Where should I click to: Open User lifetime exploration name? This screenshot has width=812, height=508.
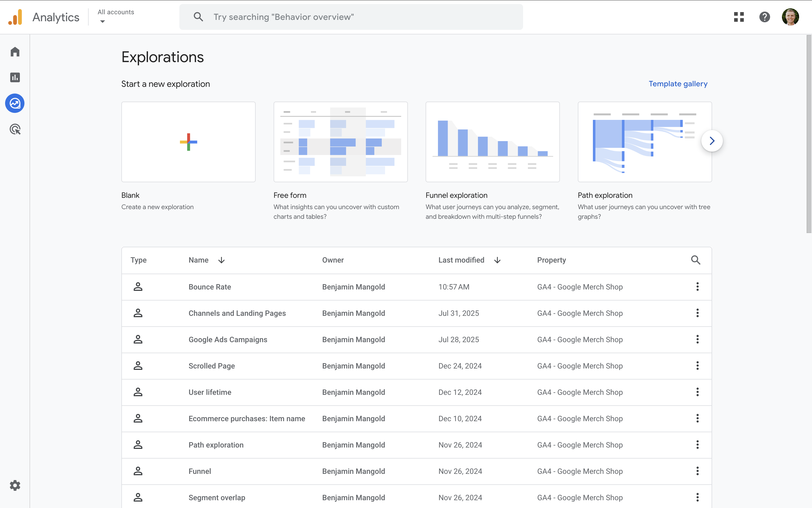[210, 392]
